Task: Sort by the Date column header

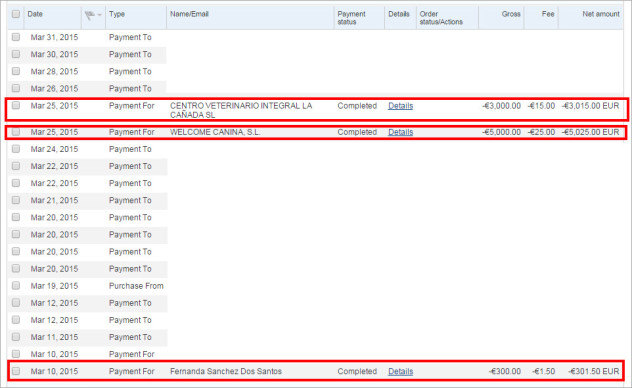Action: click(x=35, y=14)
